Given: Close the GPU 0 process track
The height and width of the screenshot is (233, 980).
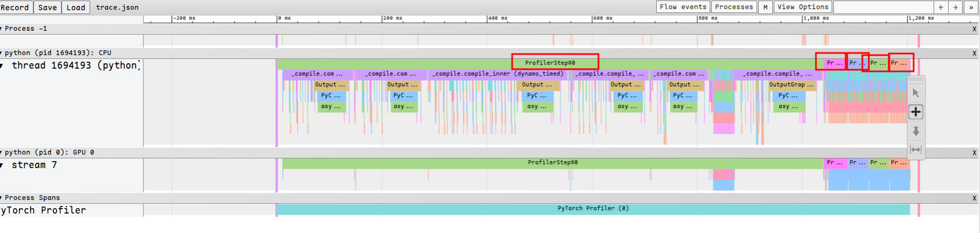Looking at the screenshot, I should [974, 153].
